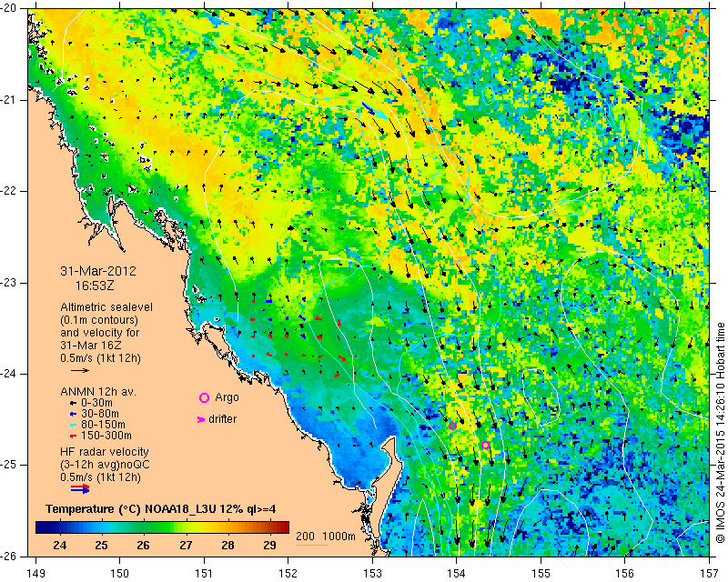The height and width of the screenshot is (582, 728).
Task: Select the cyan 80-150m ANMN arrow symbol
Action: (73, 425)
